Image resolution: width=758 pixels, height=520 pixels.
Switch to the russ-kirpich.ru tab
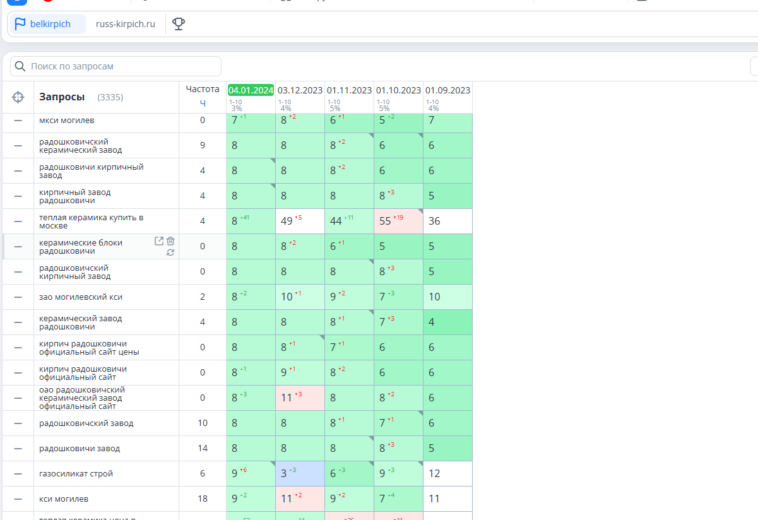point(125,24)
